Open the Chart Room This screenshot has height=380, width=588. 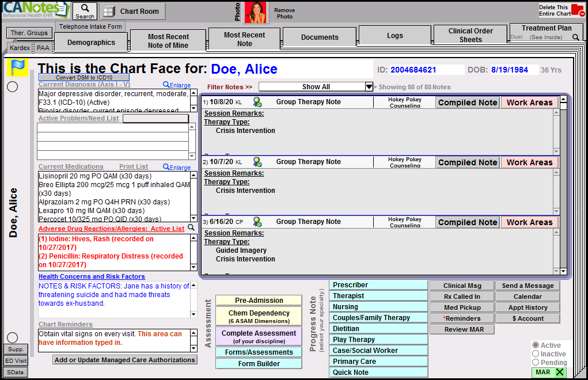133,12
